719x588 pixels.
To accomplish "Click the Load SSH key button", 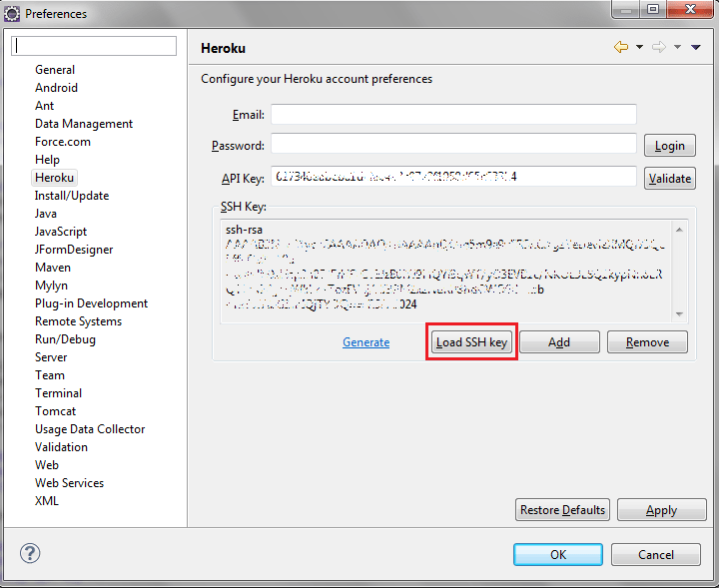I will [471, 342].
